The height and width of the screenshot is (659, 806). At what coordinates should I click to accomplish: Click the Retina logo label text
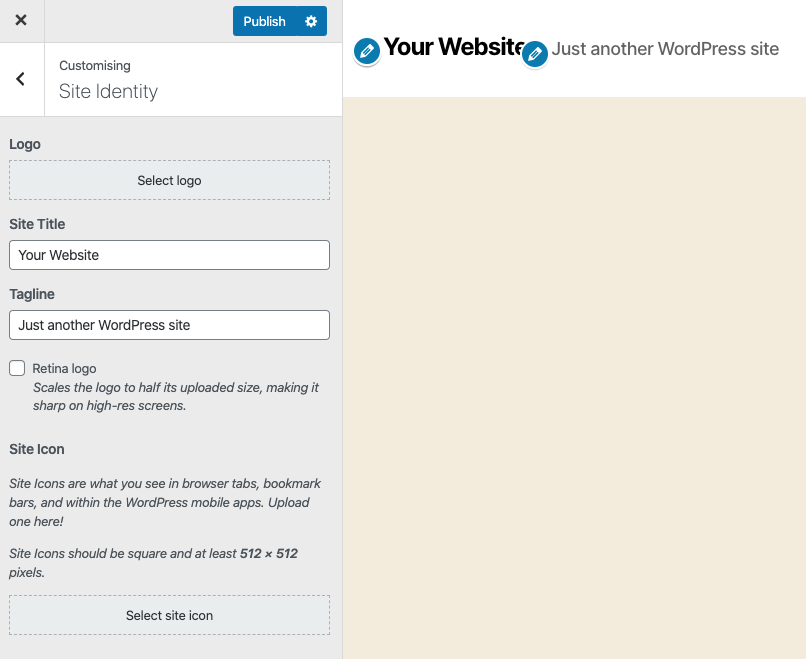click(x=64, y=369)
